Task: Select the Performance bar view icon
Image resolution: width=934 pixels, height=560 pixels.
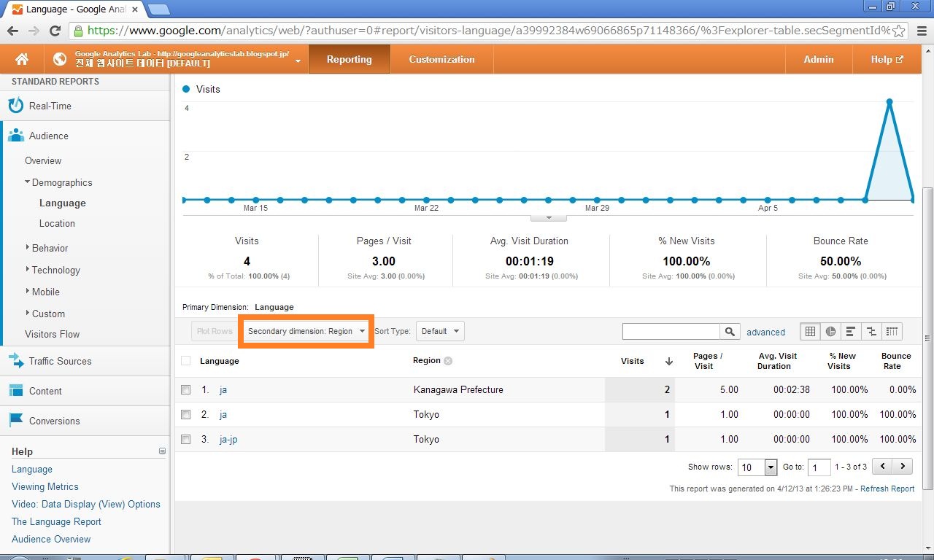Action: pos(851,331)
